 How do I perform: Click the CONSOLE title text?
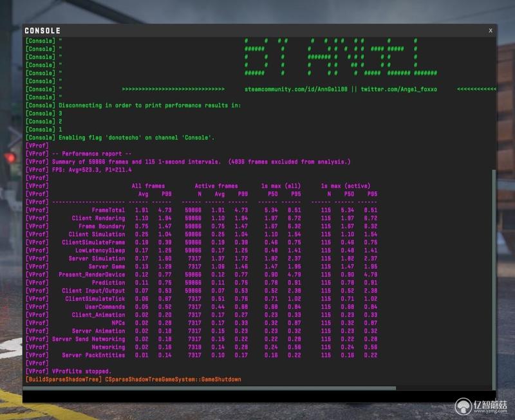pos(42,30)
